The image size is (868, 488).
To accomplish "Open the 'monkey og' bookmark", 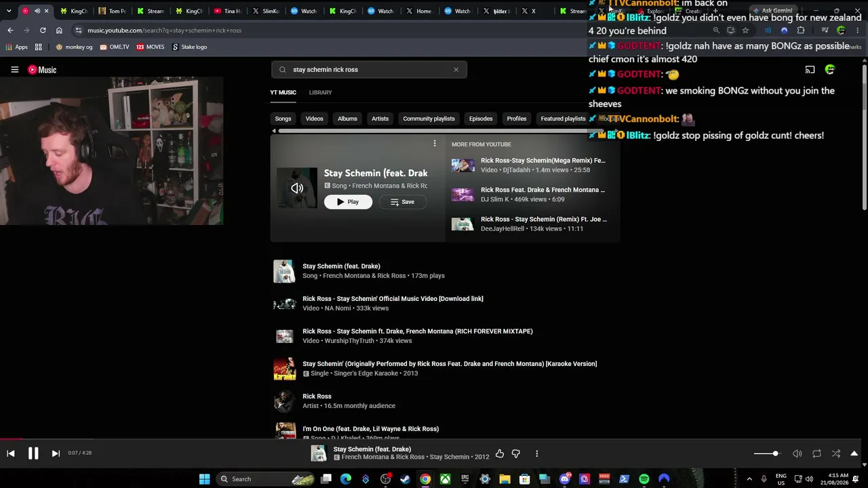I will pyautogui.click(x=74, y=47).
